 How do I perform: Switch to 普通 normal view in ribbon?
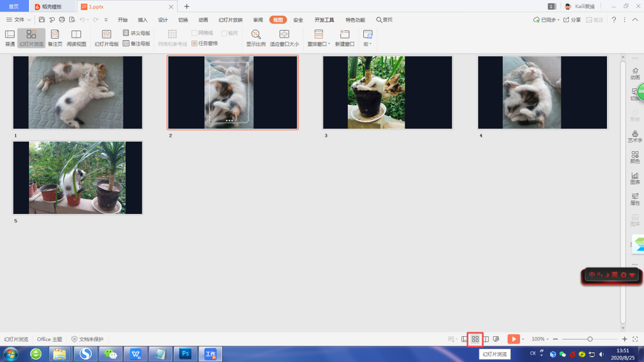click(x=10, y=38)
